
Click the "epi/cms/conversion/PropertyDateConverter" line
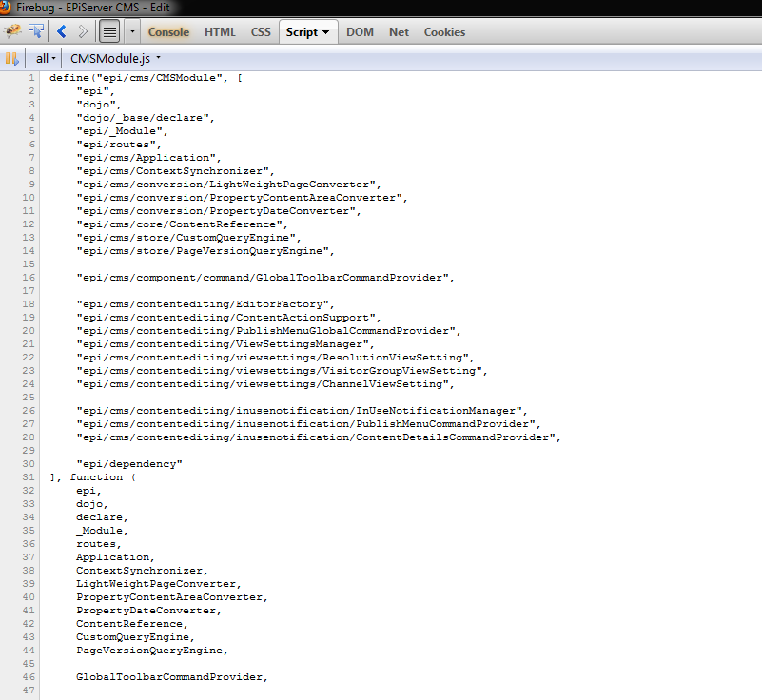click(219, 211)
